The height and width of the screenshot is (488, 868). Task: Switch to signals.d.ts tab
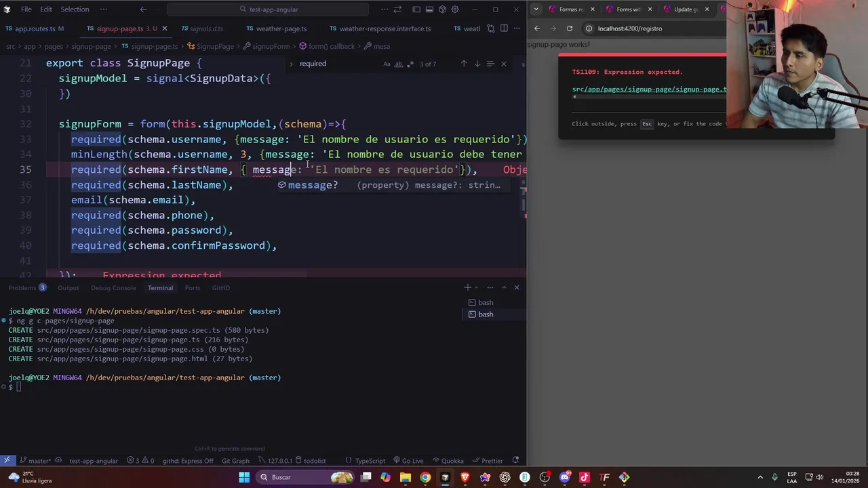click(201, 28)
